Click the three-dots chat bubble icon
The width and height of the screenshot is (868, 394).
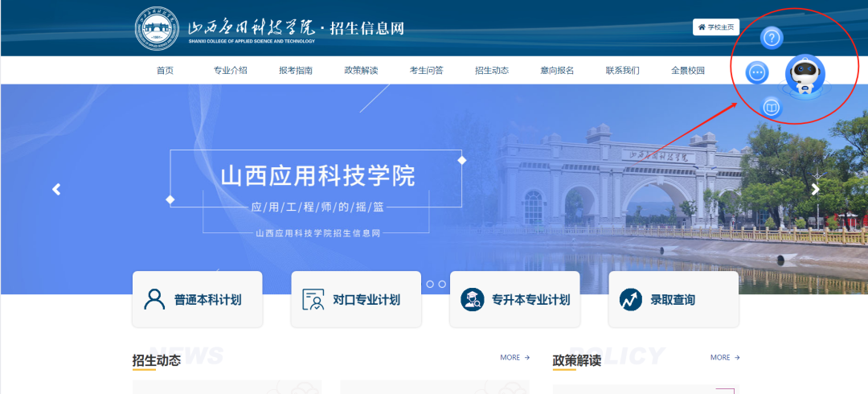[757, 72]
